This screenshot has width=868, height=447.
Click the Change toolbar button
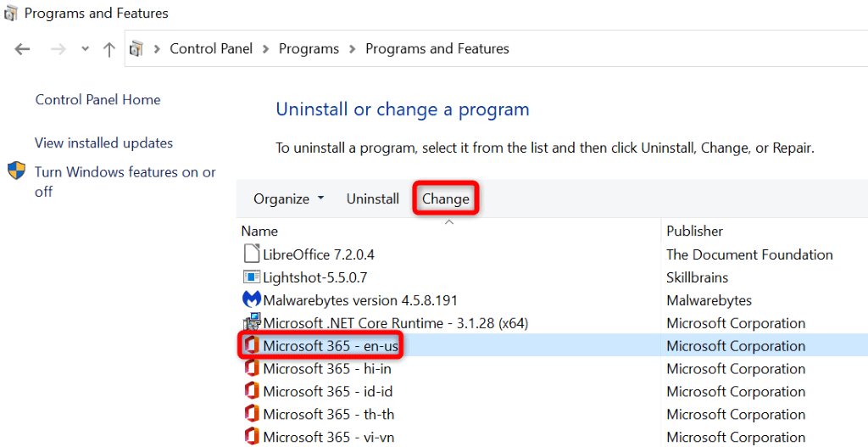click(x=446, y=198)
